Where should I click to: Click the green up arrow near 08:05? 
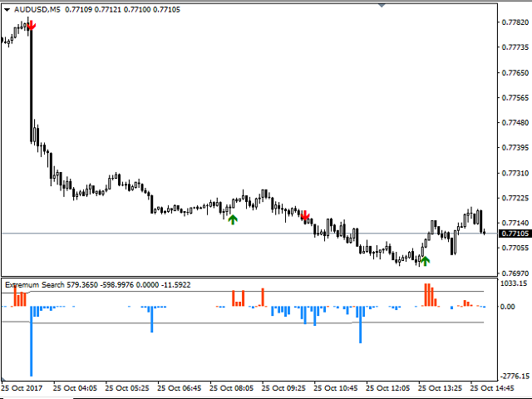tap(233, 219)
